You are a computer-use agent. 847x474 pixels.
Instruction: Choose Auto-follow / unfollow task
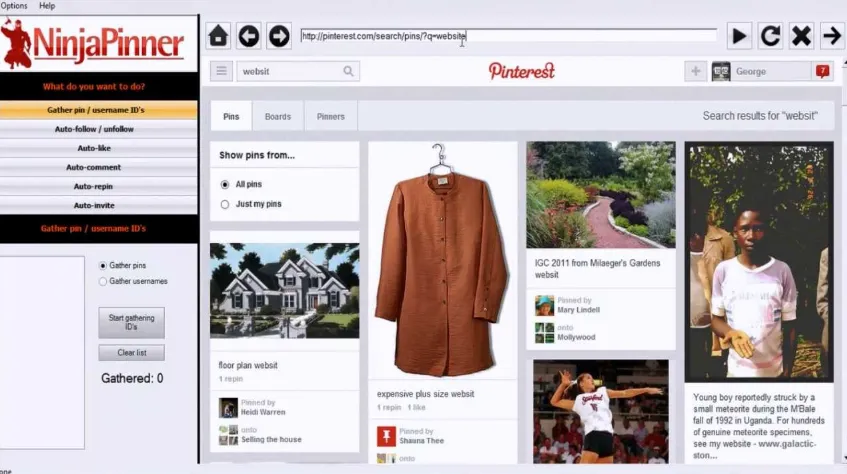[98, 129]
